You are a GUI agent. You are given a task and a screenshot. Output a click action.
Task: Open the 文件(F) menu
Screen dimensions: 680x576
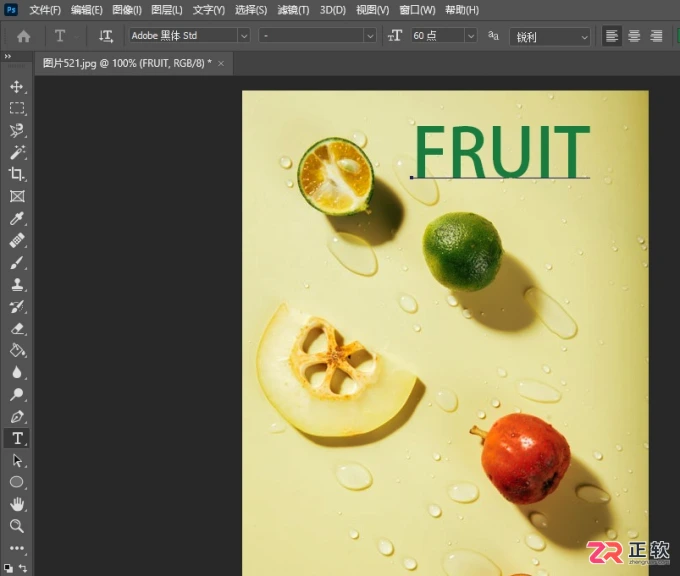(x=45, y=10)
